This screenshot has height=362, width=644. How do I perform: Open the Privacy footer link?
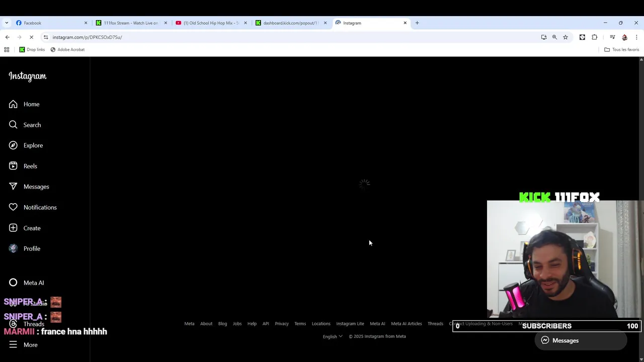[x=282, y=323]
